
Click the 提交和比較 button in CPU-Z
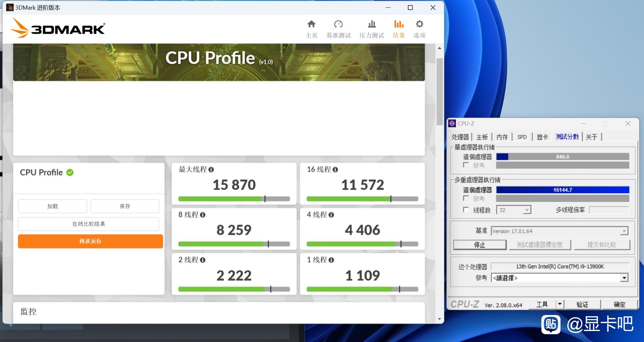click(601, 245)
